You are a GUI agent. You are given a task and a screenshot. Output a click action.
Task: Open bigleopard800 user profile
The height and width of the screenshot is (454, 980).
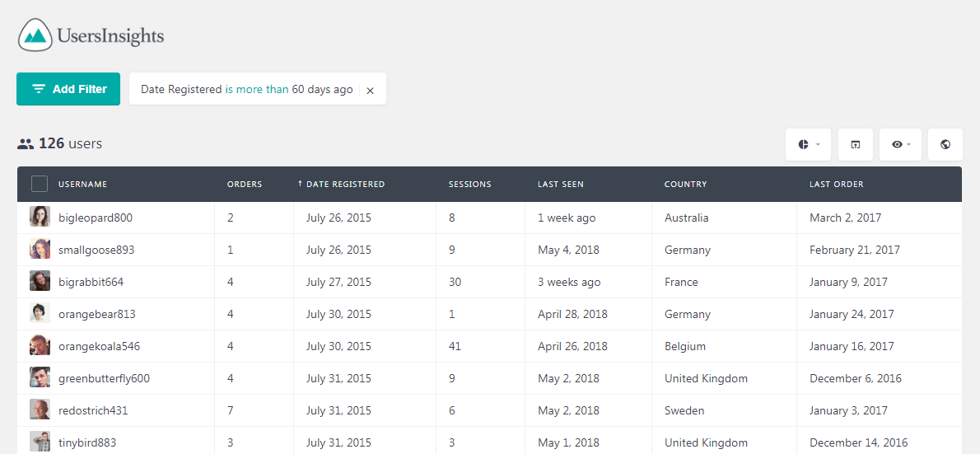click(96, 218)
